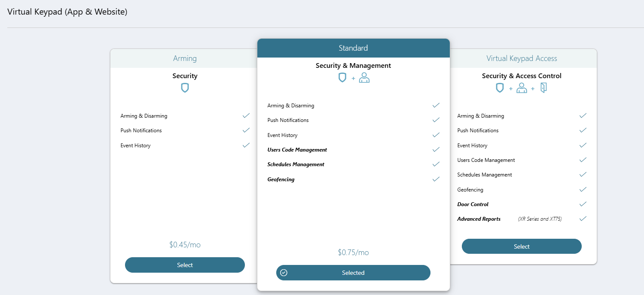Screen dimensions: 644x295
Task: Click the checkmark next to Push Notifications in Arming
Action: [246, 130]
